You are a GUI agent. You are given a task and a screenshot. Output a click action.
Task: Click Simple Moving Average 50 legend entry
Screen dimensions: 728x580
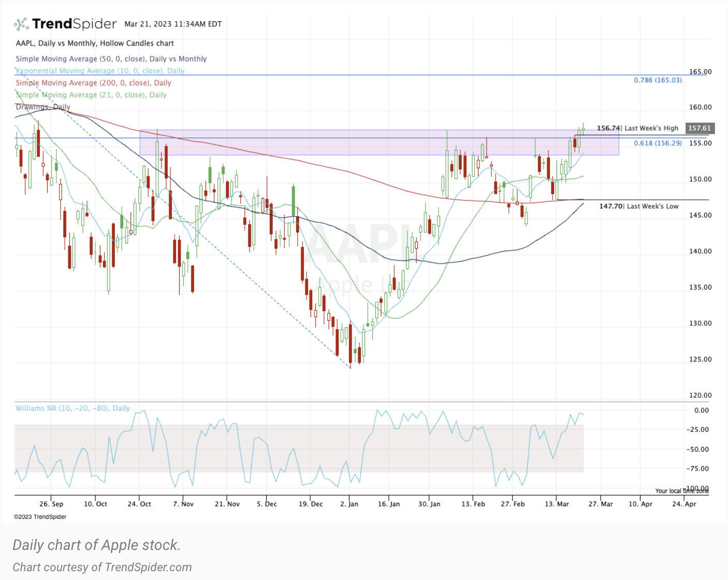click(111, 59)
